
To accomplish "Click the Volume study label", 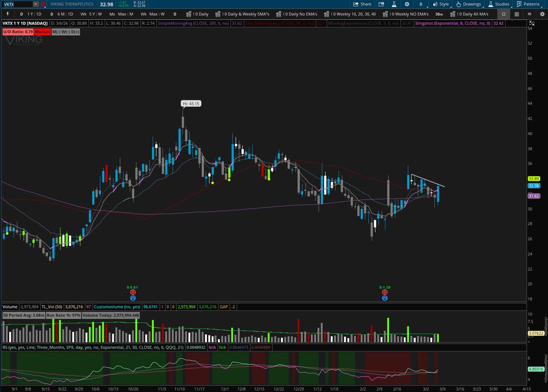I will pos(9,307).
